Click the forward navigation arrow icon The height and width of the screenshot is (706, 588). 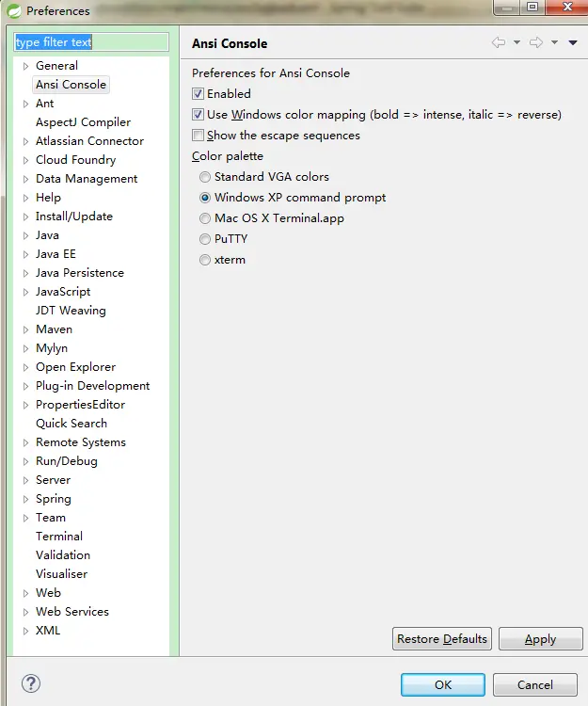point(536,42)
